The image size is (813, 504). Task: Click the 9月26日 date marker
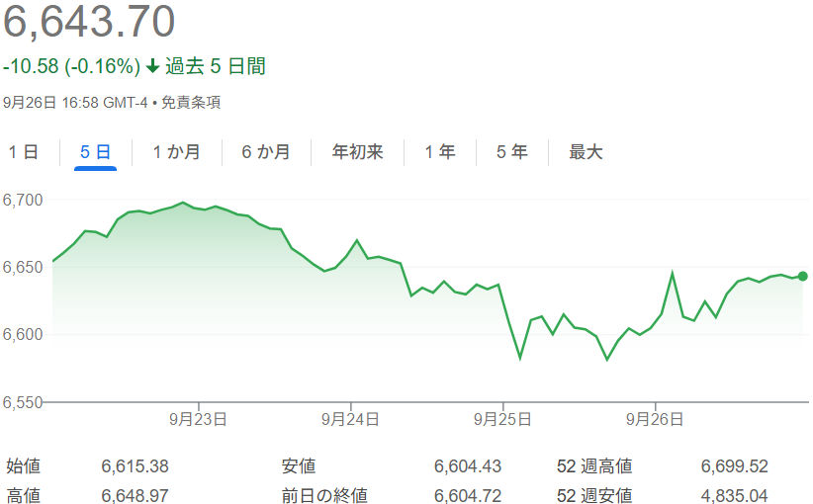click(655, 419)
